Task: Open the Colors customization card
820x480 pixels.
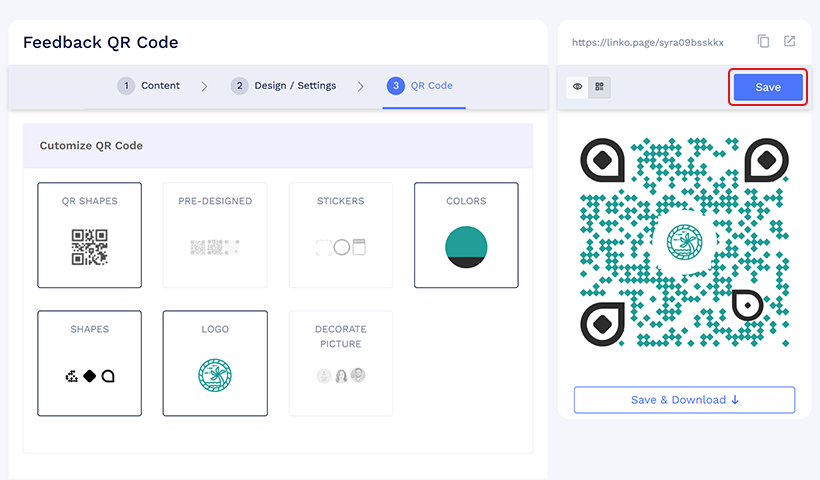Action: [466, 234]
